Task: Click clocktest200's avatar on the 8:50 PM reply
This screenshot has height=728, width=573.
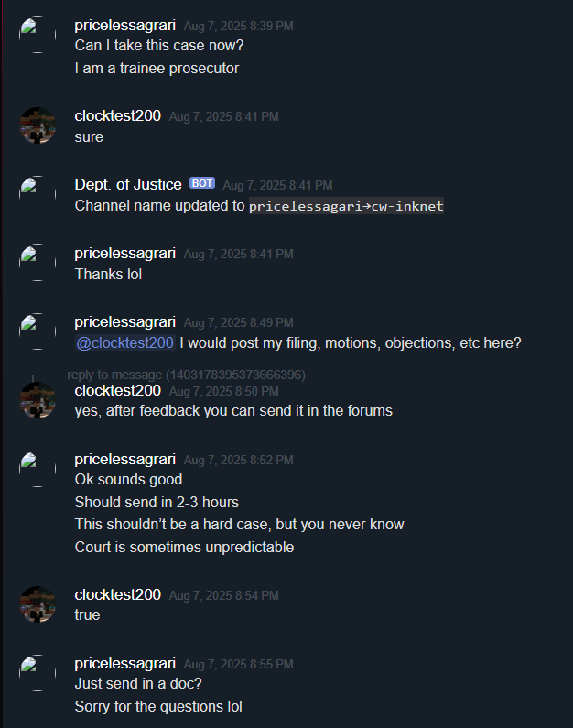Action: pyautogui.click(x=38, y=400)
